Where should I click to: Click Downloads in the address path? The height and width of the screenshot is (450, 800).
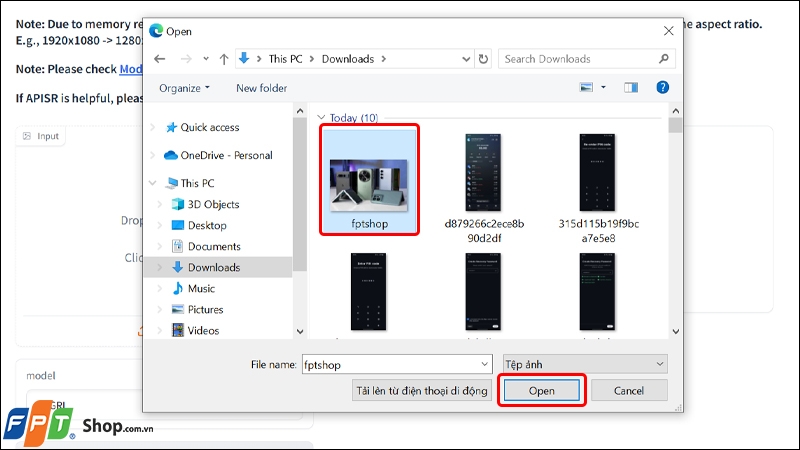(x=348, y=59)
